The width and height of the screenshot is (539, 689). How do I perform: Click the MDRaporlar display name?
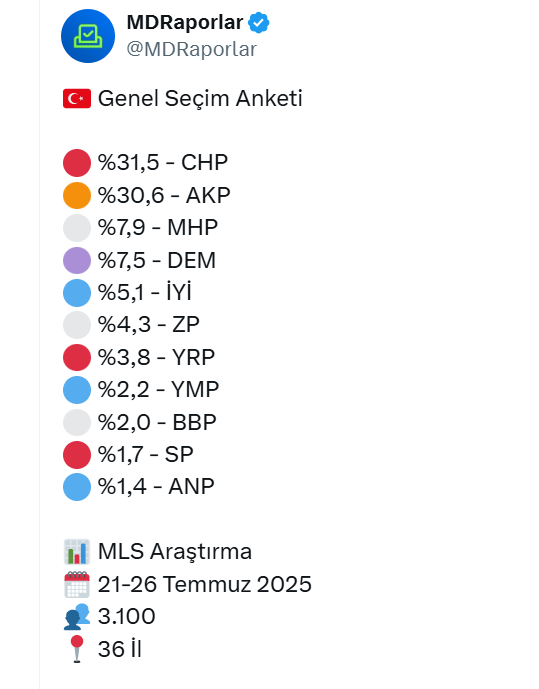(184, 22)
